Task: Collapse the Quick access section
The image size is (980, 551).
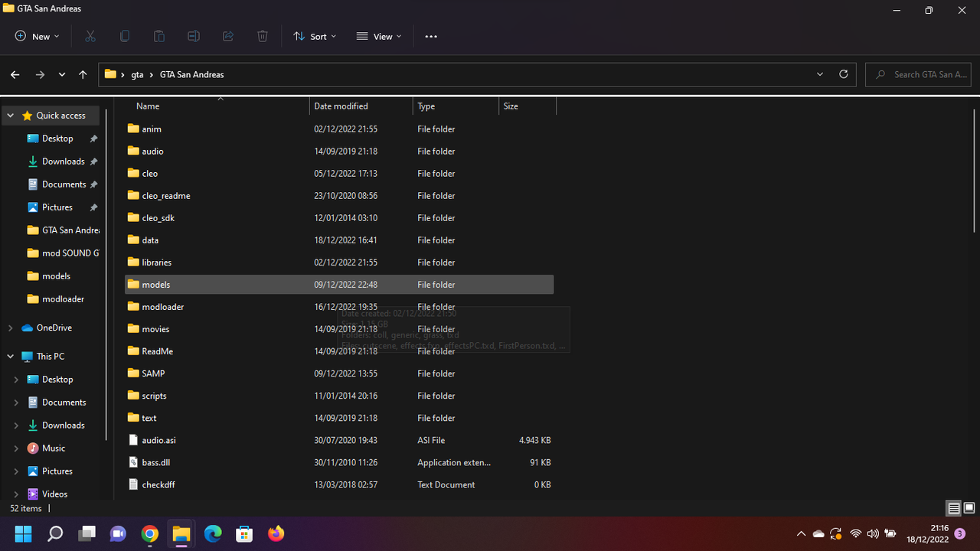Action: (x=11, y=116)
